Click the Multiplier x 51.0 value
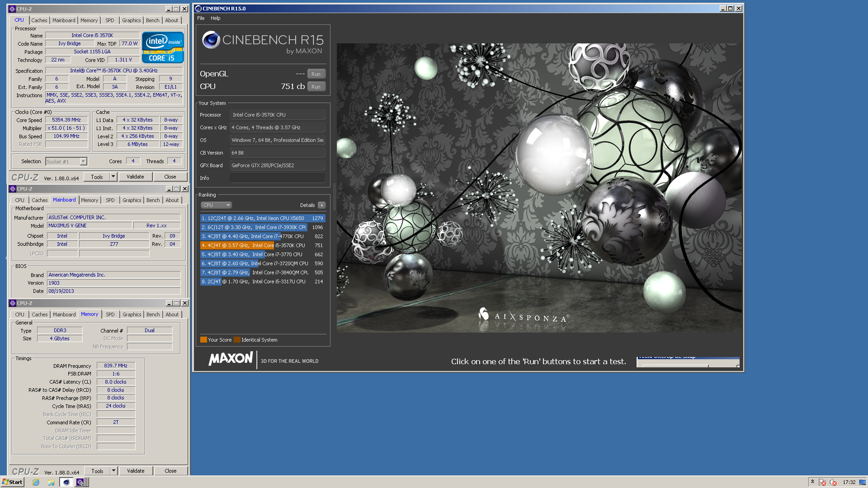Screen dimensions: 868x488 point(66,128)
